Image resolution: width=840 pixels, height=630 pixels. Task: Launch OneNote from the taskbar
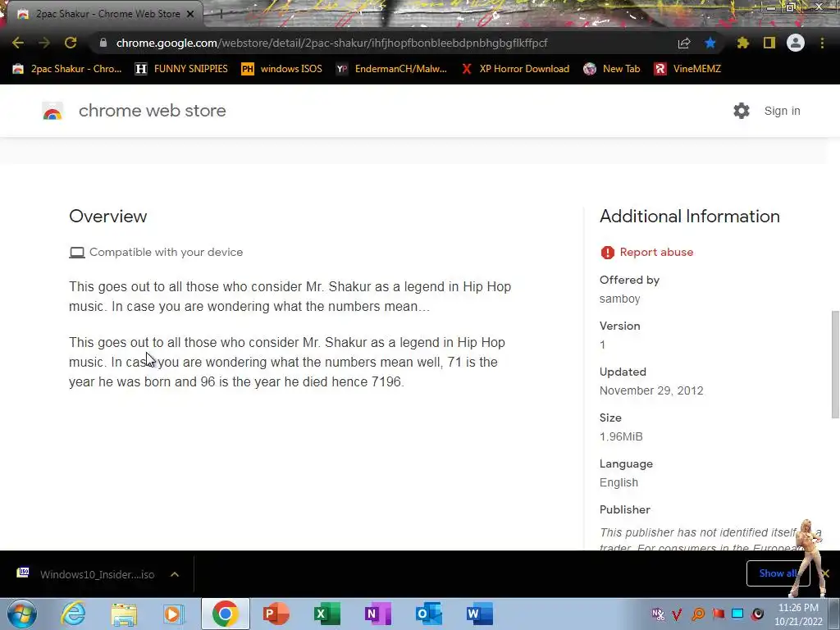point(377,614)
